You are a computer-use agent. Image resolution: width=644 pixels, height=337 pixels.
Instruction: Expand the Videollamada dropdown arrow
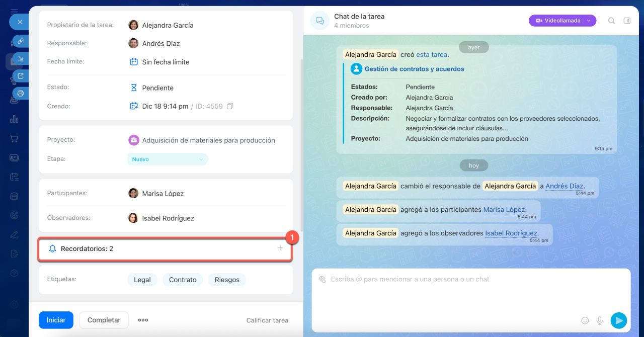[x=589, y=21]
